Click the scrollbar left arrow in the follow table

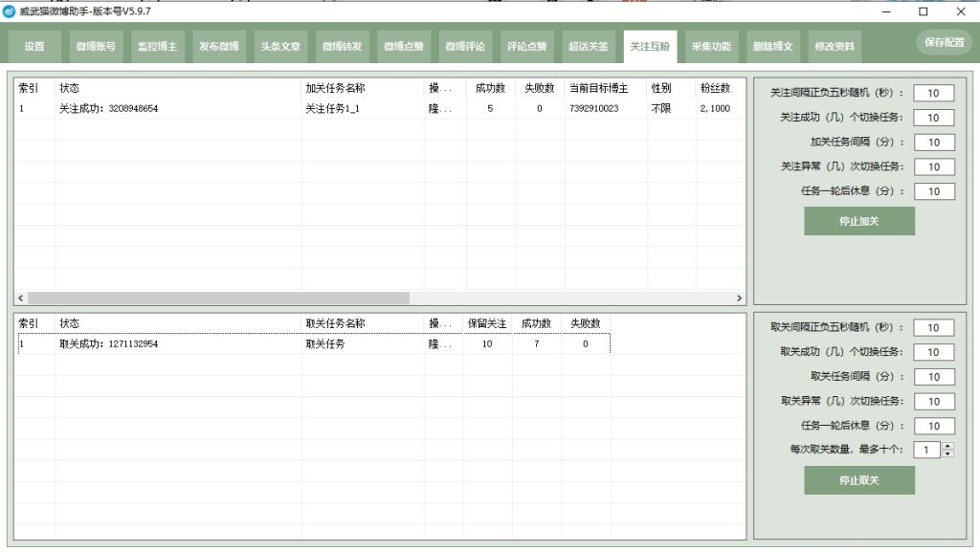(20, 298)
